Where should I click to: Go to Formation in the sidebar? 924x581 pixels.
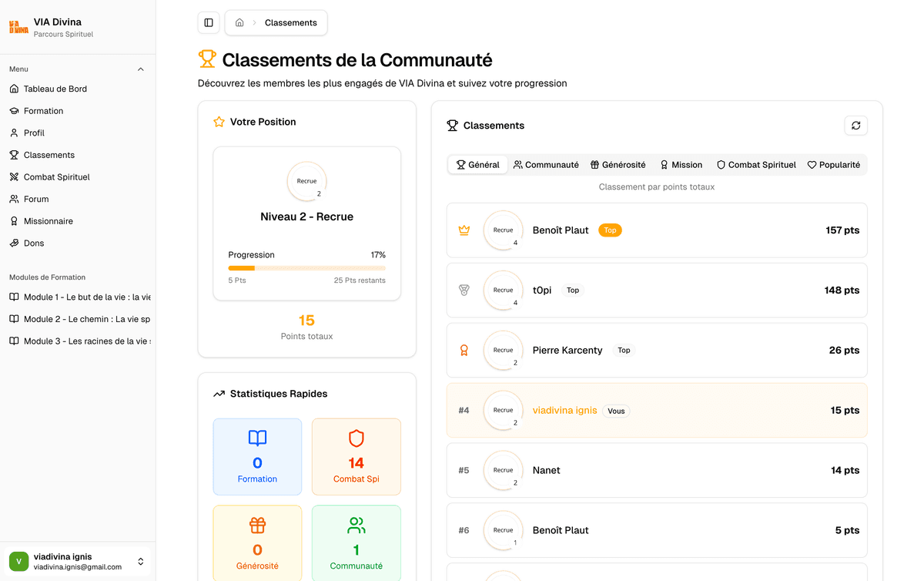coord(77,111)
